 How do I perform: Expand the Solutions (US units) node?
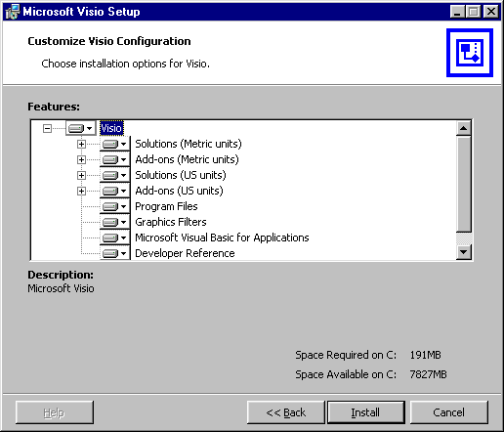[x=81, y=175]
